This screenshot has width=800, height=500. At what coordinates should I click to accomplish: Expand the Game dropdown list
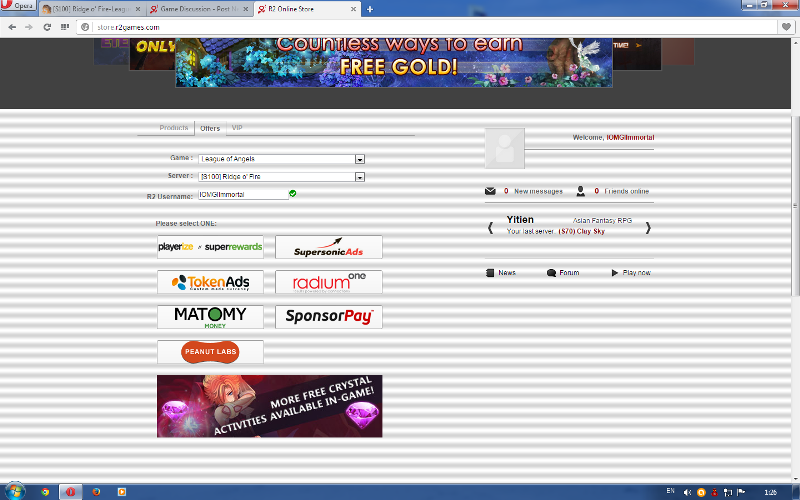click(x=360, y=159)
